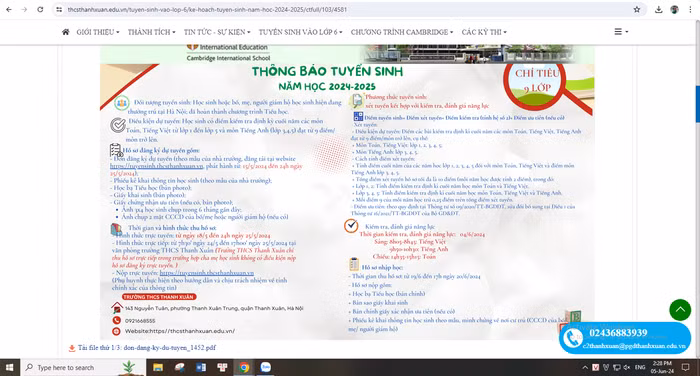
Task: Open the tuyensinh.thcsthanhxuan.vn link under Hồ sơ
Action: (157, 166)
